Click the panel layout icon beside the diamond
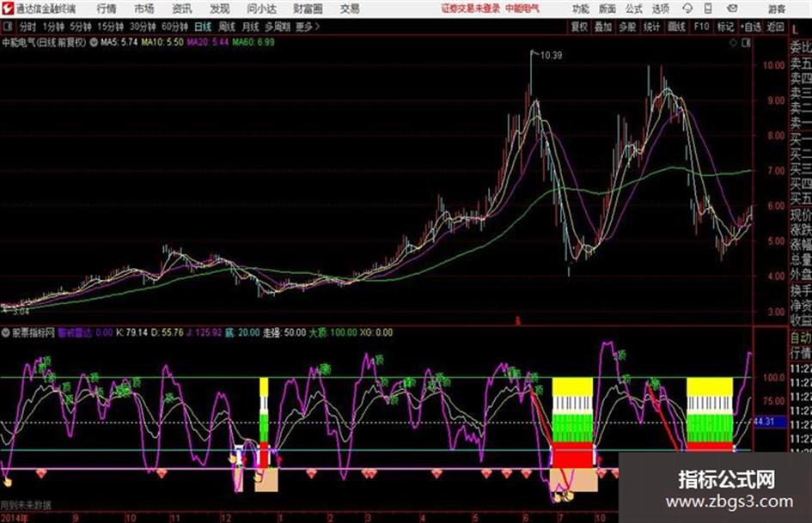This screenshot has height=523, width=812. [x=746, y=43]
